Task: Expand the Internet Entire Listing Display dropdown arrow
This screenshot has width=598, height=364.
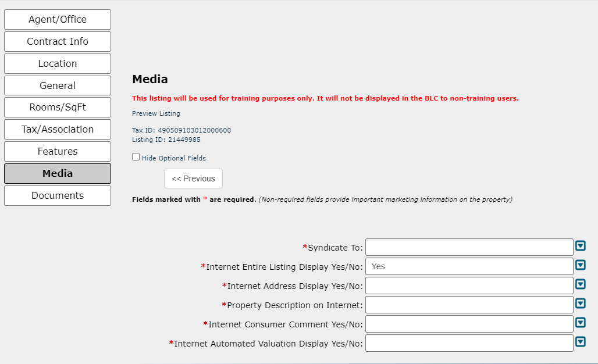Action: [x=581, y=265]
